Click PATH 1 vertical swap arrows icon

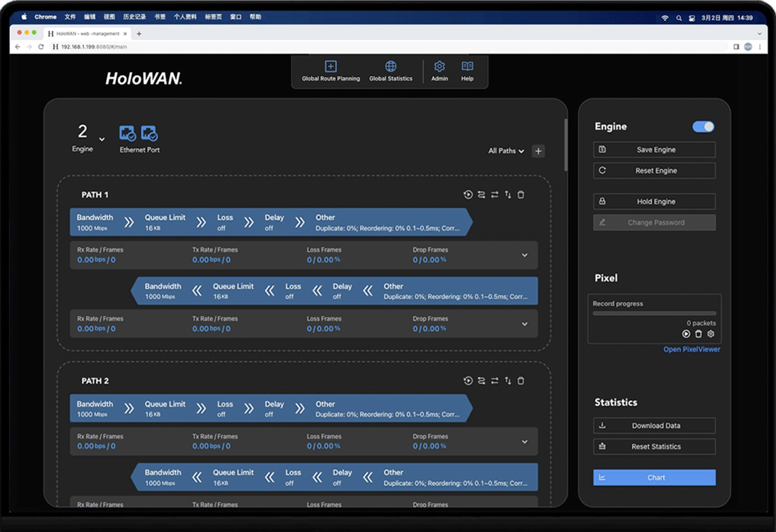[x=508, y=195]
